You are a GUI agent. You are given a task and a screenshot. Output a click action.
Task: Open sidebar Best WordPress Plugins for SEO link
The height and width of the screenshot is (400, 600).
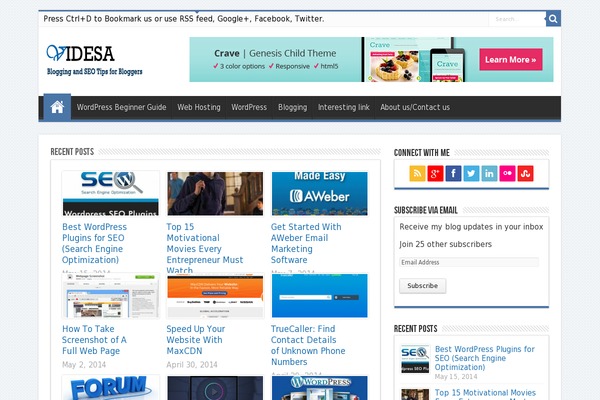pos(484,358)
